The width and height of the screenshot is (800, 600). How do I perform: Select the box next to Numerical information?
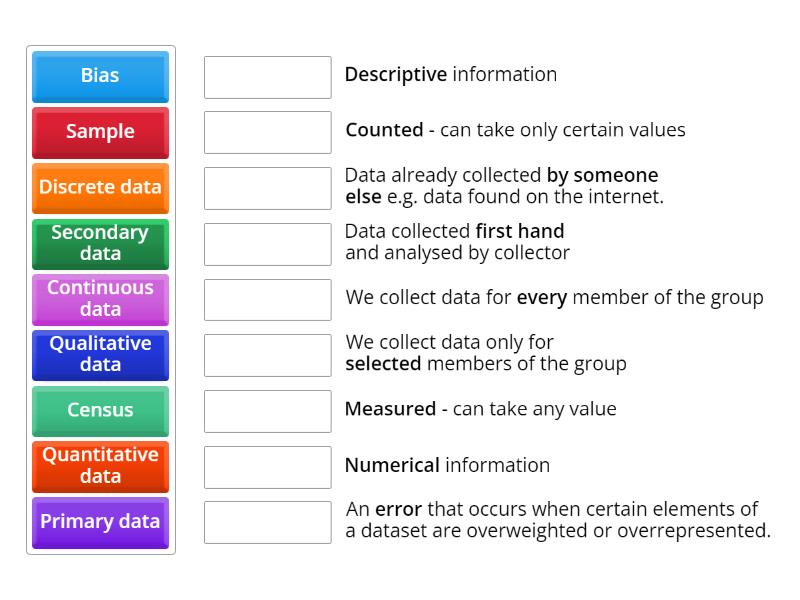tap(267, 466)
